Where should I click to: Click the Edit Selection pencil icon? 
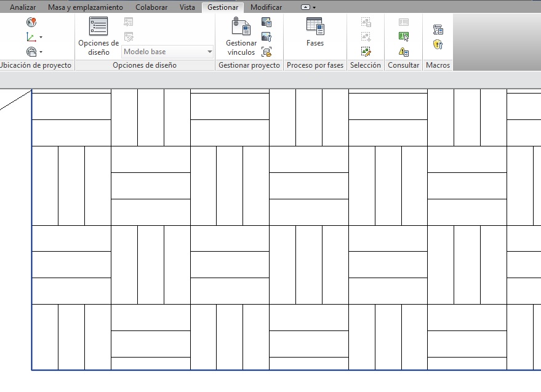click(366, 52)
